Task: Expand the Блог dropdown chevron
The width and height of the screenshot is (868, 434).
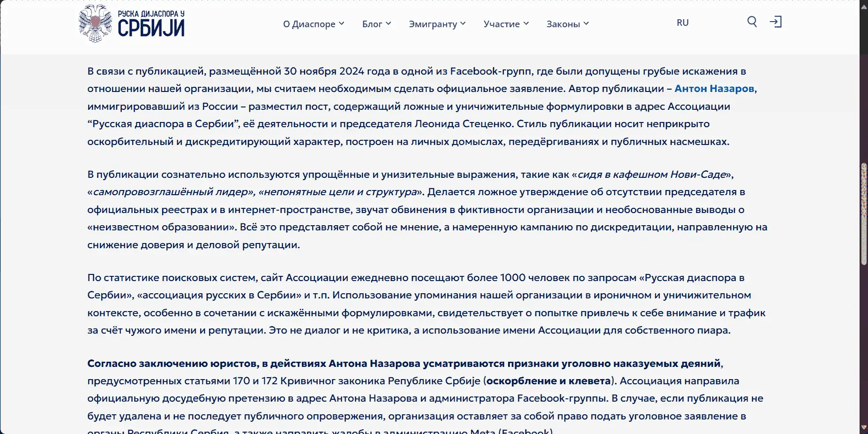Action: pos(388,23)
